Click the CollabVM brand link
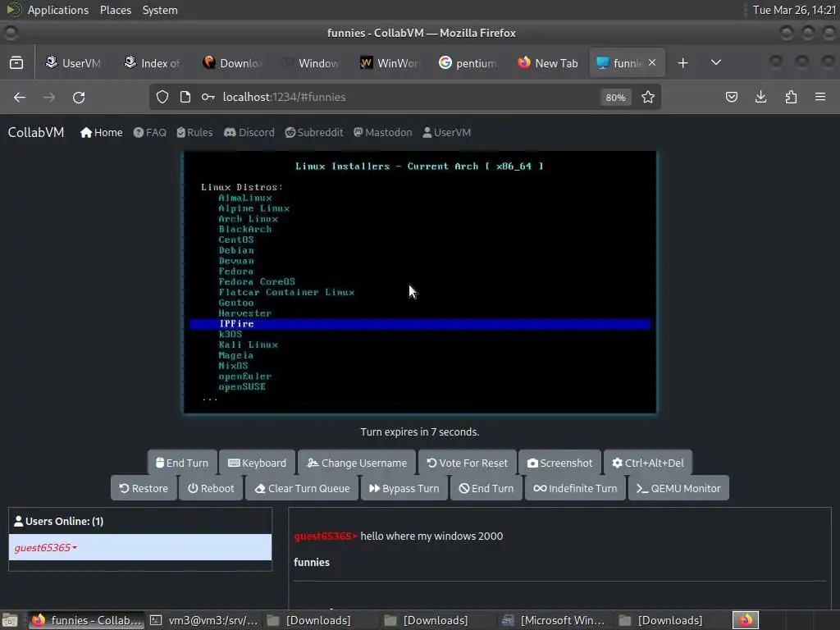This screenshot has width=840, height=630. tap(36, 132)
